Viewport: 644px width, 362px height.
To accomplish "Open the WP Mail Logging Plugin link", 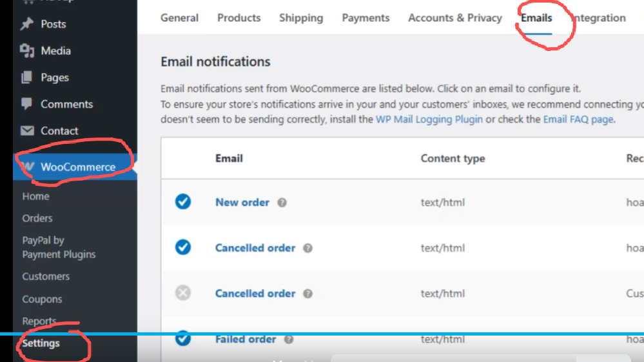I will tap(429, 119).
